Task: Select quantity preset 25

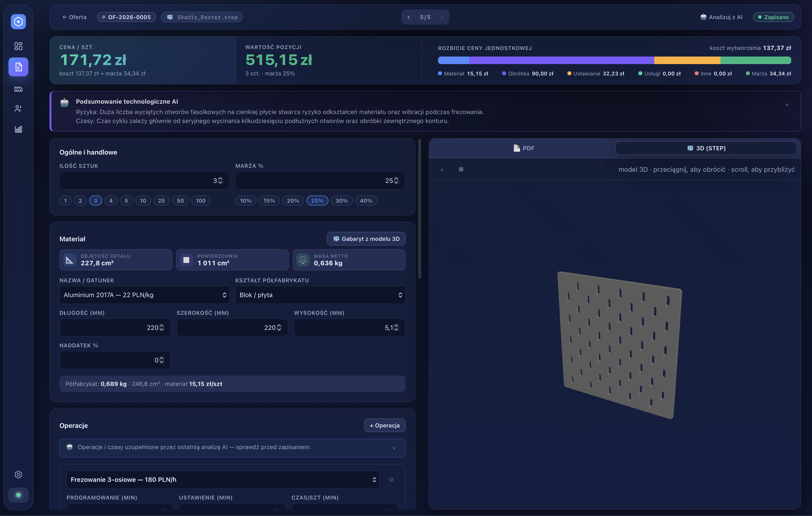Action: pyautogui.click(x=162, y=201)
